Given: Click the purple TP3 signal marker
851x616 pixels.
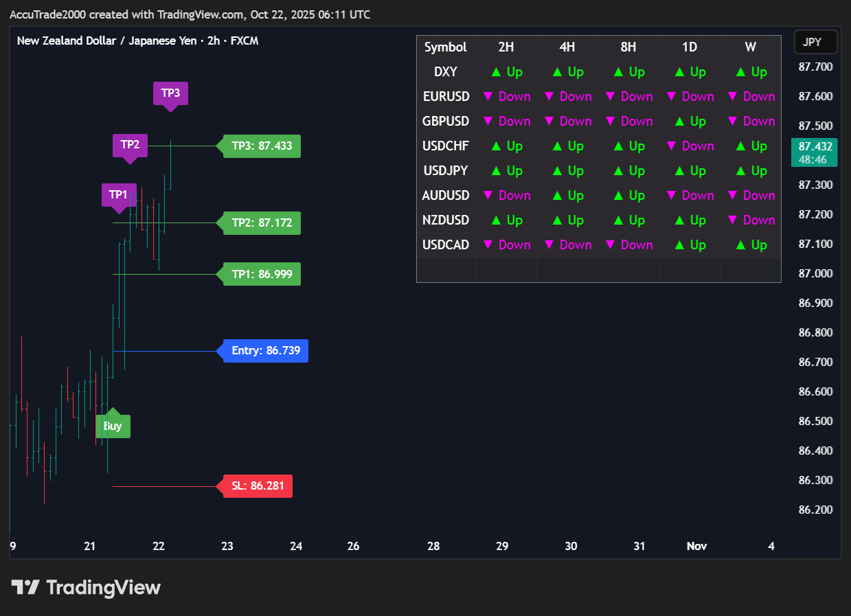Looking at the screenshot, I should [170, 93].
